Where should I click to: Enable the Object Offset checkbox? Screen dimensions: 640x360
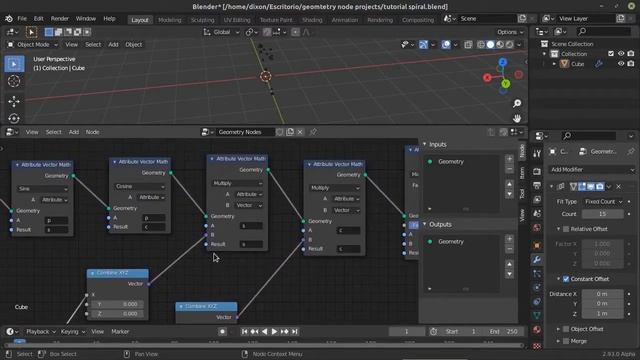(x=566, y=329)
